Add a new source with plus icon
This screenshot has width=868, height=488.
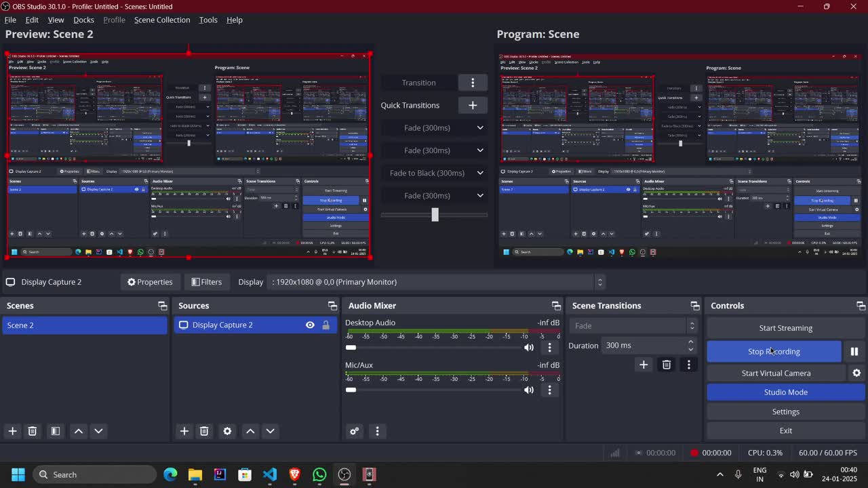184,431
